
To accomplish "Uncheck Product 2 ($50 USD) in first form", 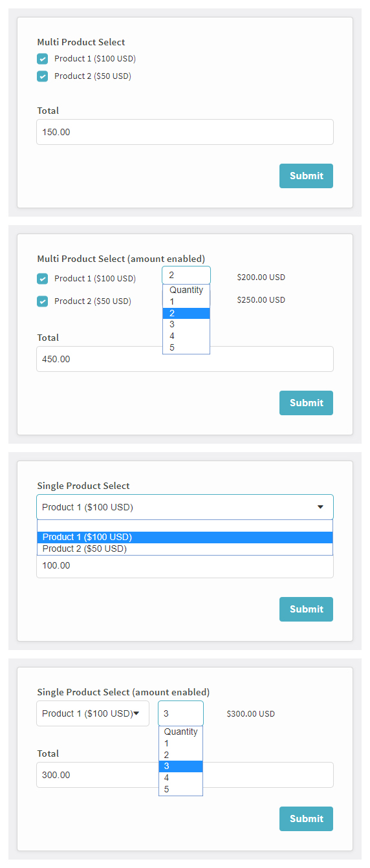I will click(x=43, y=76).
